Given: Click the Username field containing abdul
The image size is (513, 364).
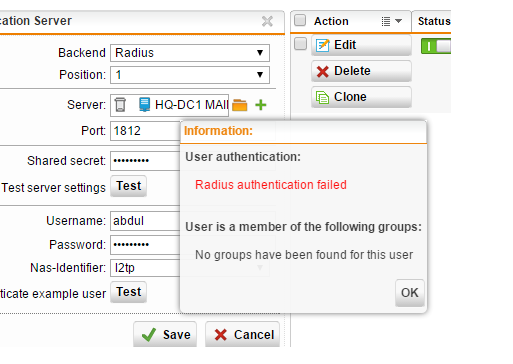Looking at the screenshot, I should click(145, 221).
